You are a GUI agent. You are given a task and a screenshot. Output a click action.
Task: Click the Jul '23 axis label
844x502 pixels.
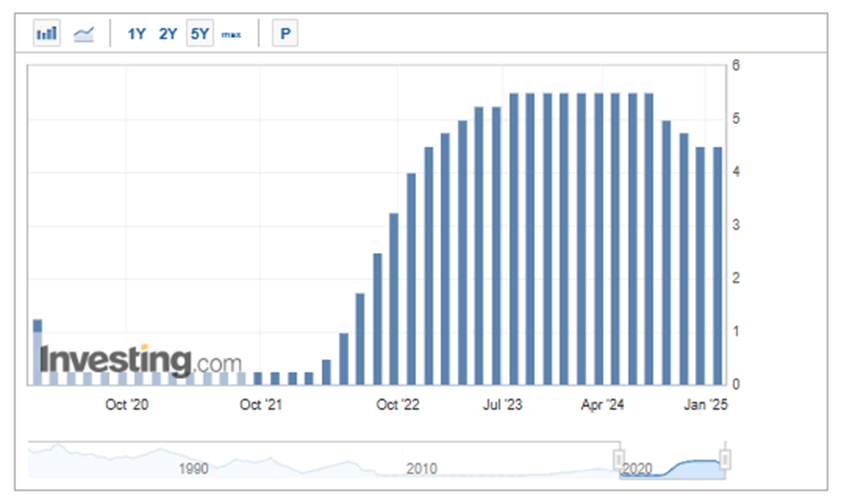point(502,405)
